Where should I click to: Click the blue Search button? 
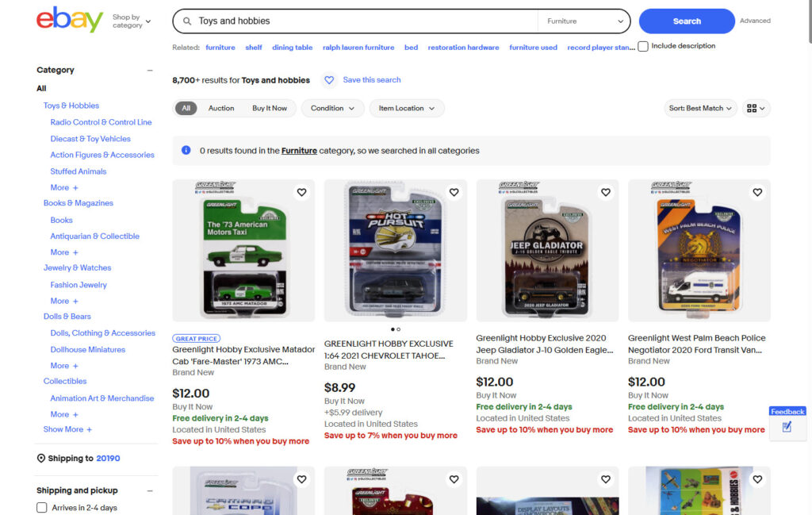click(686, 21)
